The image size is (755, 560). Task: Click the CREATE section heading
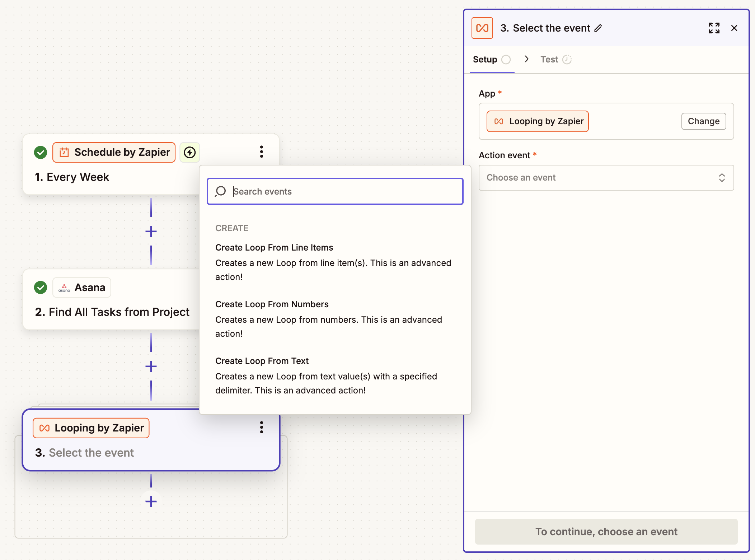pyautogui.click(x=232, y=228)
